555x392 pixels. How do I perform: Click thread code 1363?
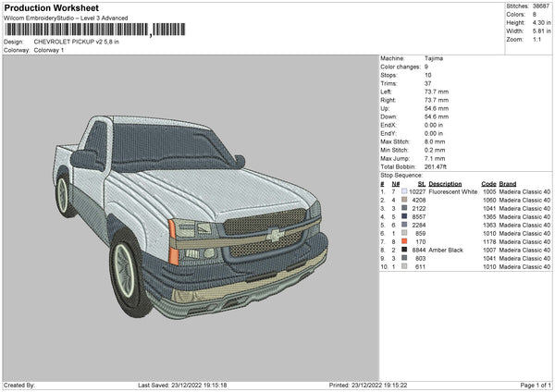489,225
